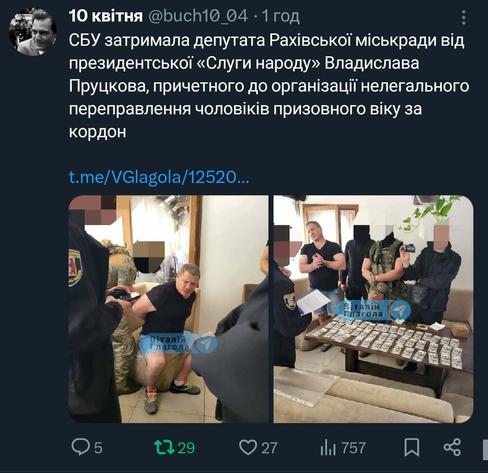View analytics bar chart icon
488x473 pixels.
[x=328, y=447]
